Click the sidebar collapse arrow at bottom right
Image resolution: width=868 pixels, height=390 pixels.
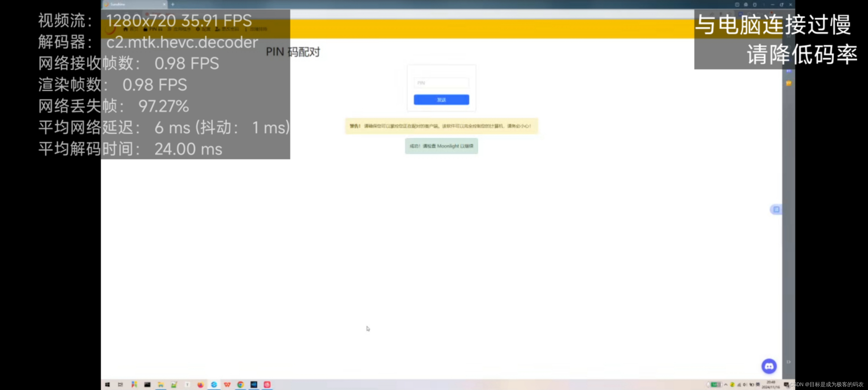pos(789,362)
